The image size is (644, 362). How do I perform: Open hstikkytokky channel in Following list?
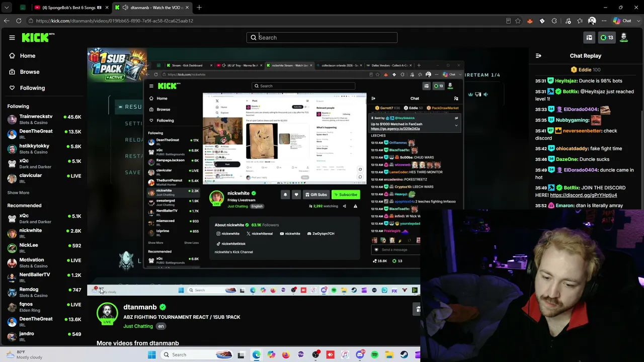[x=44, y=149]
